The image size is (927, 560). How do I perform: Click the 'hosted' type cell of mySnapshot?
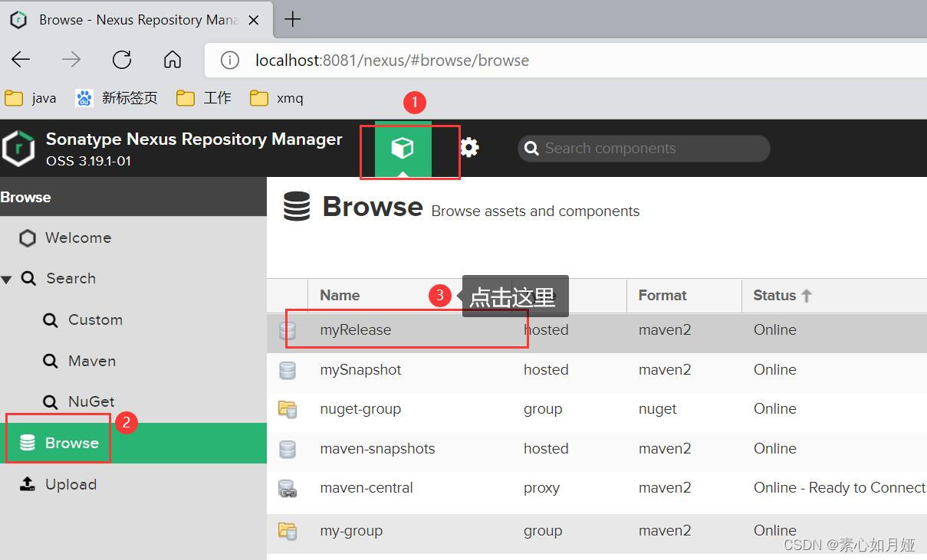click(x=546, y=369)
